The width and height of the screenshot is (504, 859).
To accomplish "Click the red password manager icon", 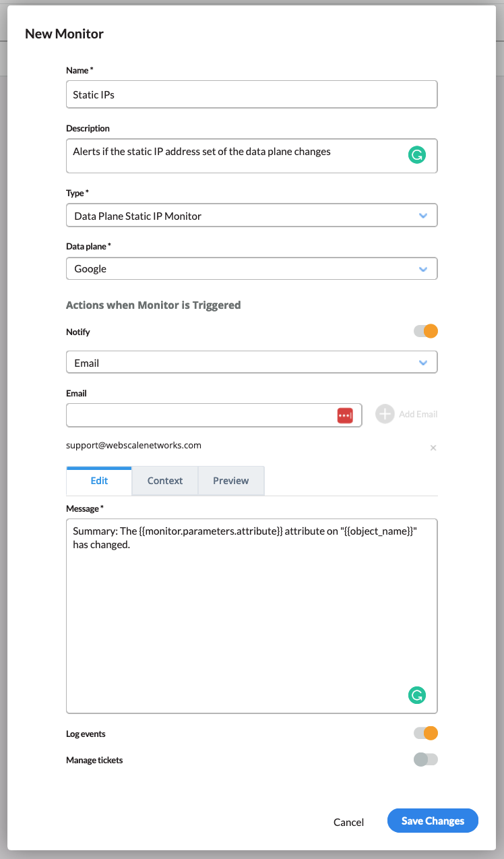I will [345, 415].
